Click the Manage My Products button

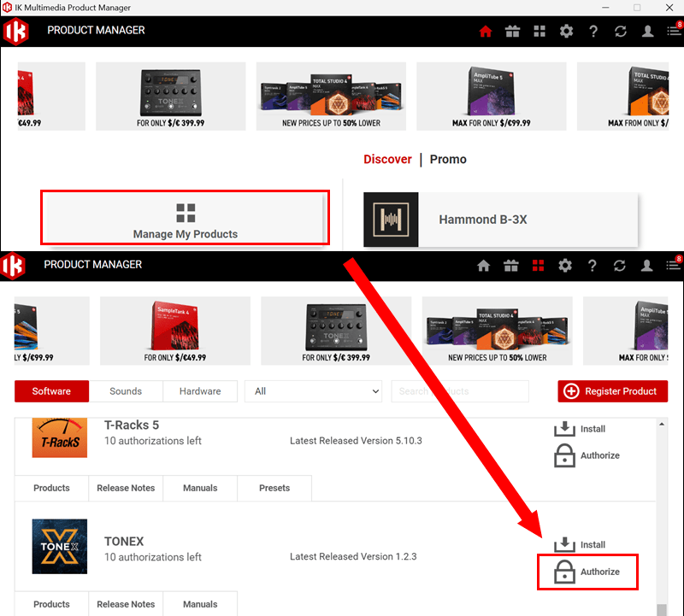(185, 218)
